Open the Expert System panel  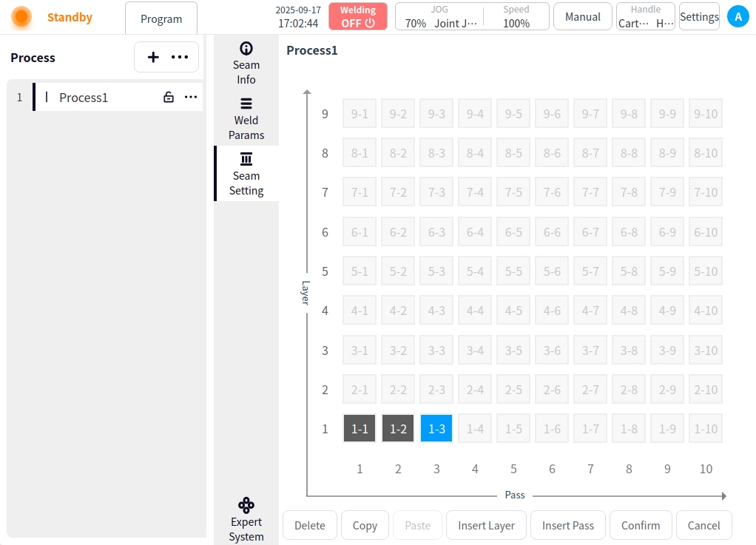(x=246, y=520)
